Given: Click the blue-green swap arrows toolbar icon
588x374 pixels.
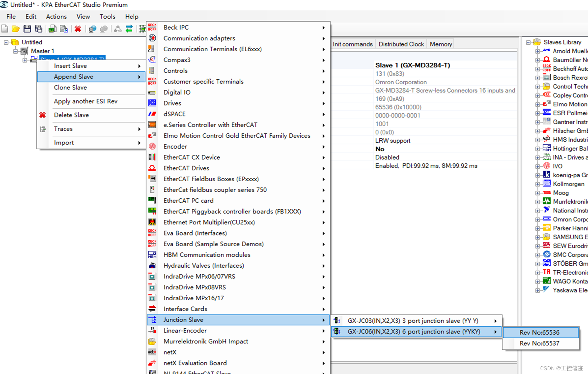Looking at the screenshot, I should pyautogui.click(x=129, y=29).
